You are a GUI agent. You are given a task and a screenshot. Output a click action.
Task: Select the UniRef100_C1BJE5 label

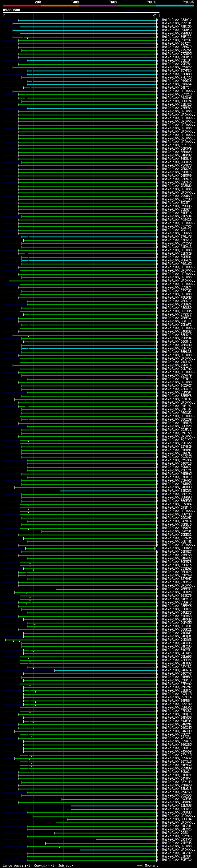click(x=176, y=104)
